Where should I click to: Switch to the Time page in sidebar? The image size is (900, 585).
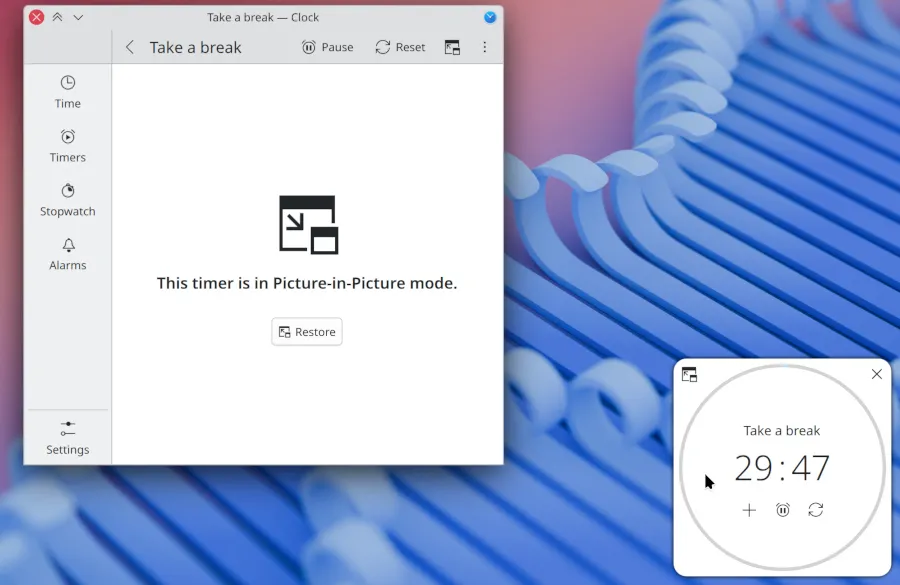tap(68, 91)
